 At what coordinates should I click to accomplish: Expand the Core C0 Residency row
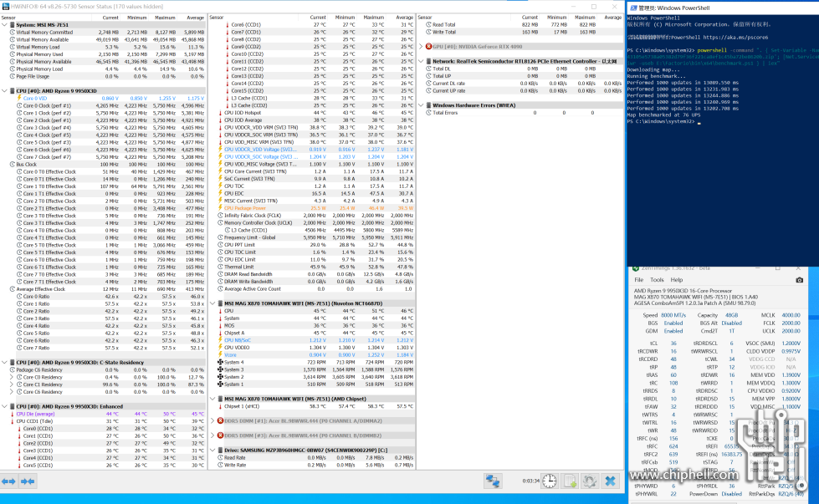click(12, 377)
